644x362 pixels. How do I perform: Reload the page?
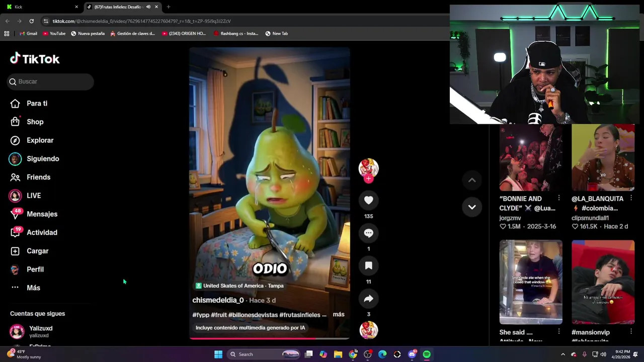coord(31,21)
